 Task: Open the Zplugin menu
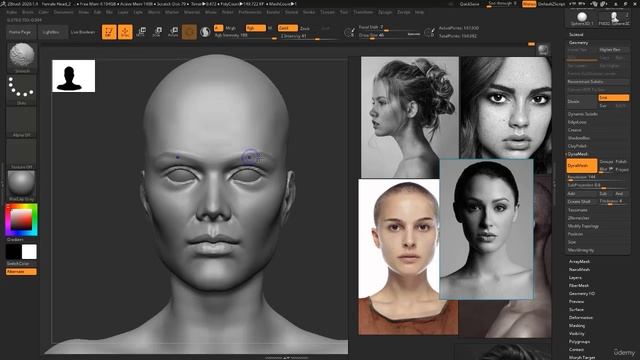385,12
